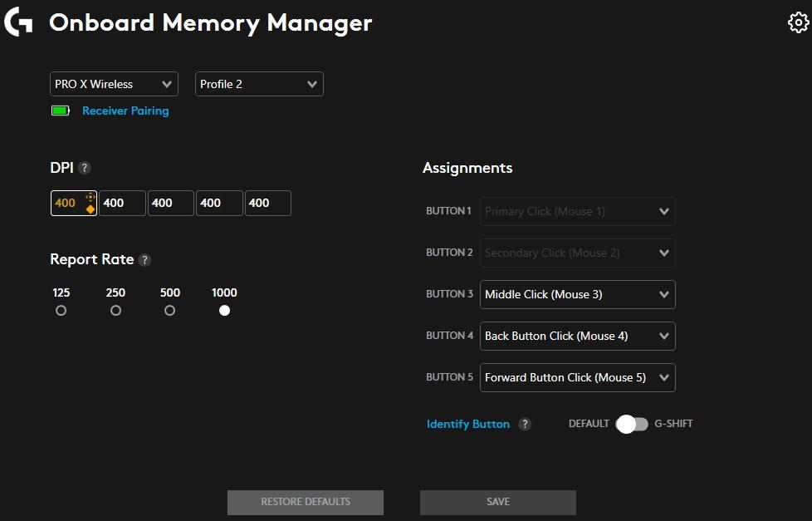Image resolution: width=812 pixels, height=521 pixels.
Task: Select the 500 report rate option
Action: pos(169,311)
